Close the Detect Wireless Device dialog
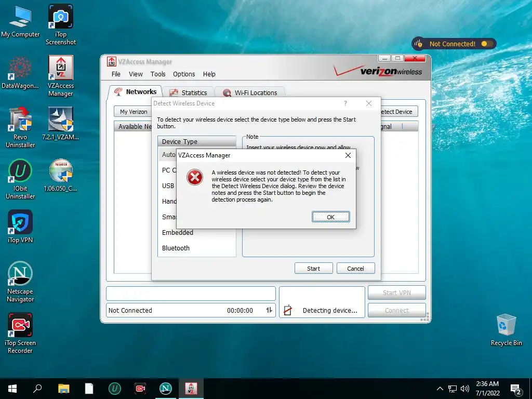Viewport: 532px width, 399px height. point(369,103)
